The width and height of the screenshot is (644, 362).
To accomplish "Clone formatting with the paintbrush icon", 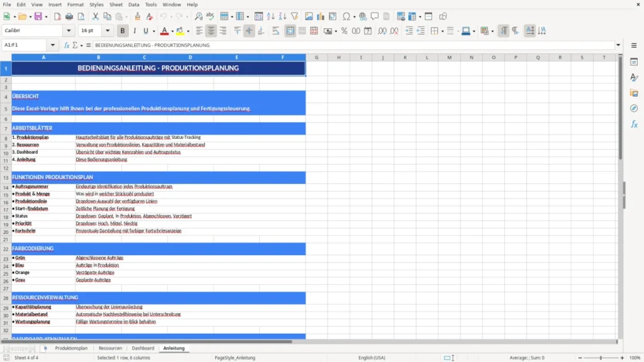I will pos(138,16).
